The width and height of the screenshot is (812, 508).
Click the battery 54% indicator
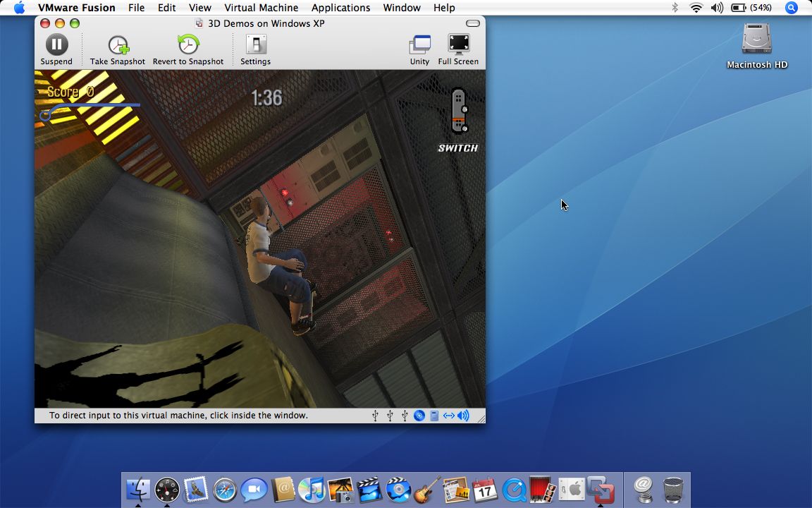tap(751, 8)
